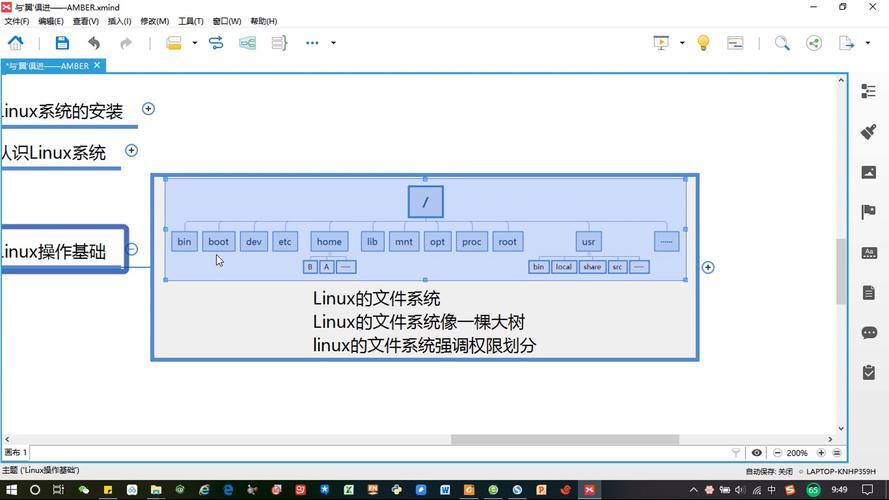Open the 文件(F) menu
Viewport: 889px width, 500px height.
pyautogui.click(x=16, y=21)
